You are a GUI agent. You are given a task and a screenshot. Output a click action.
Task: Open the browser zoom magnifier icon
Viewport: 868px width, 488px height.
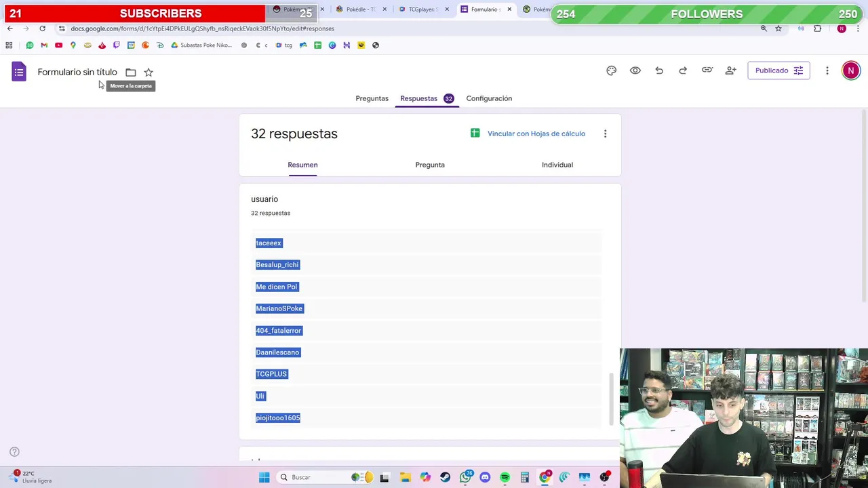[x=764, y=28]
